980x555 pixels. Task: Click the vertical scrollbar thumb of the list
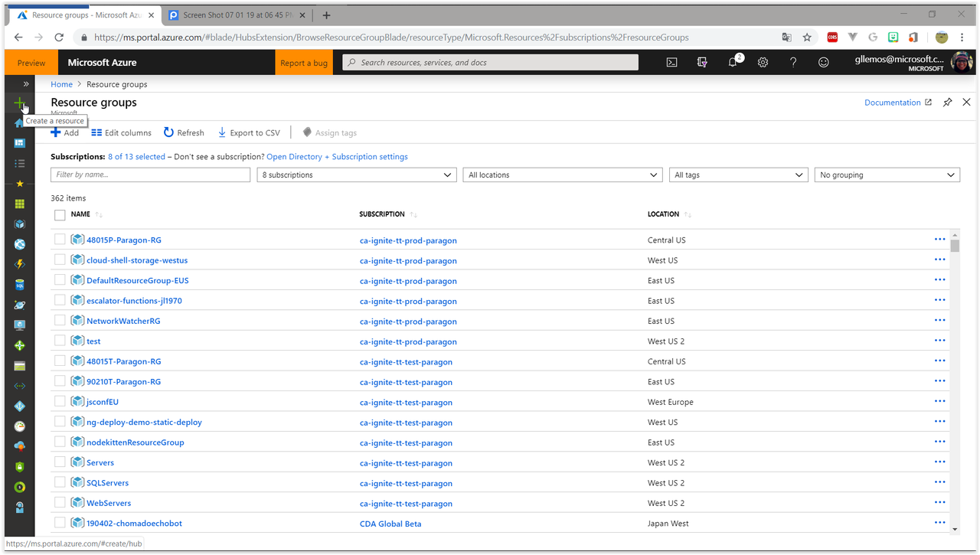tap(955, 245)
